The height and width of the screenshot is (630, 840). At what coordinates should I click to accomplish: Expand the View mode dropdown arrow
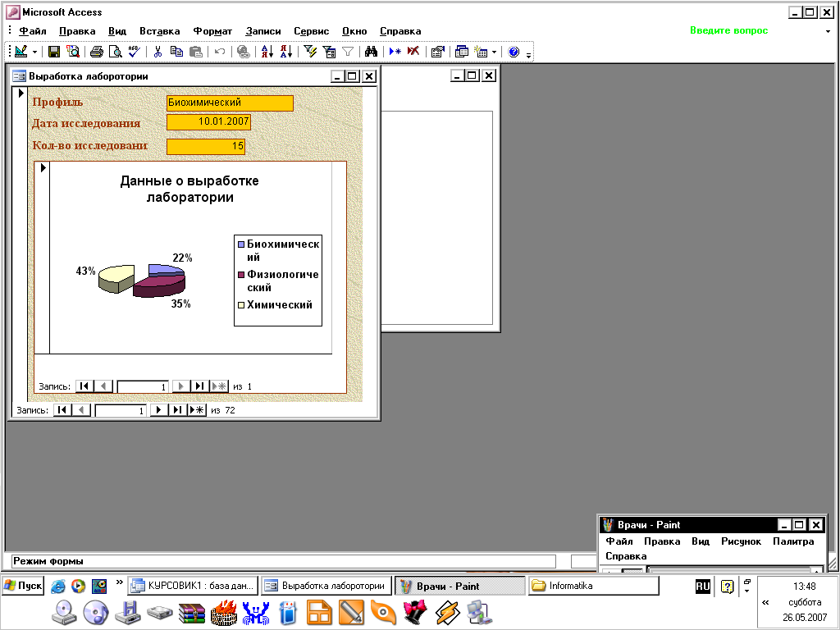pyautogui.click(x=34, y=52)
